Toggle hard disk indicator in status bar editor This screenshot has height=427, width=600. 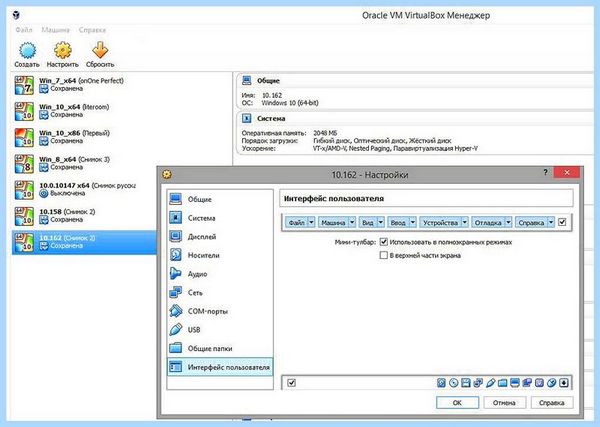(x=441, y=383)
